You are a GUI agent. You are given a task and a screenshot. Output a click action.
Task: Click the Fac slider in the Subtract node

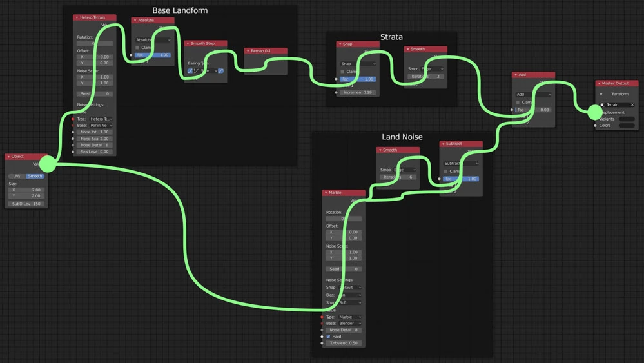click(461, 179)
